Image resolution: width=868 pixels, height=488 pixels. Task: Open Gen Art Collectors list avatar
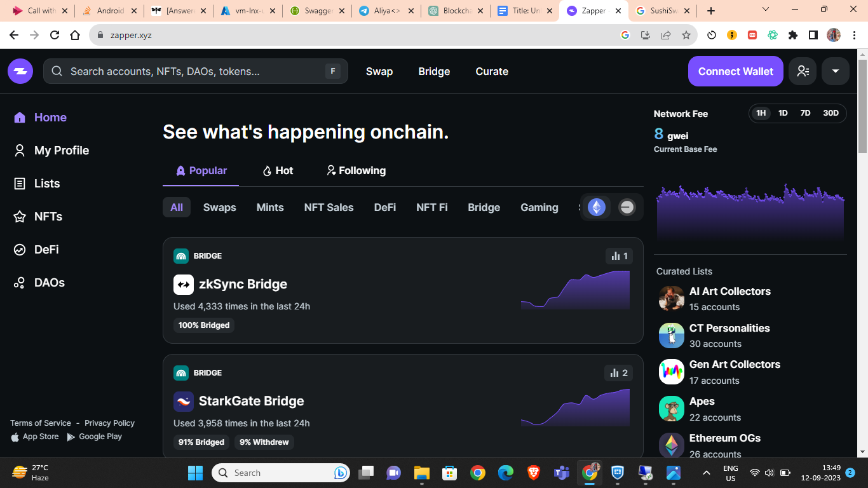[672, 372]
